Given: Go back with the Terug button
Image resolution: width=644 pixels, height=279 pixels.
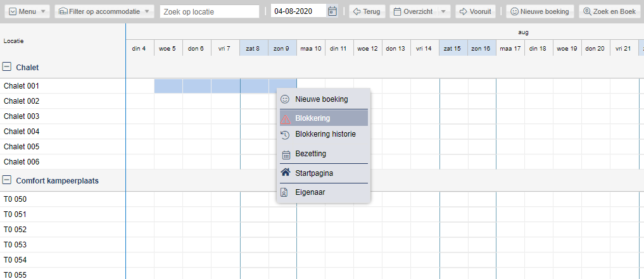Looking at the screenshot, I should point(367,11).
